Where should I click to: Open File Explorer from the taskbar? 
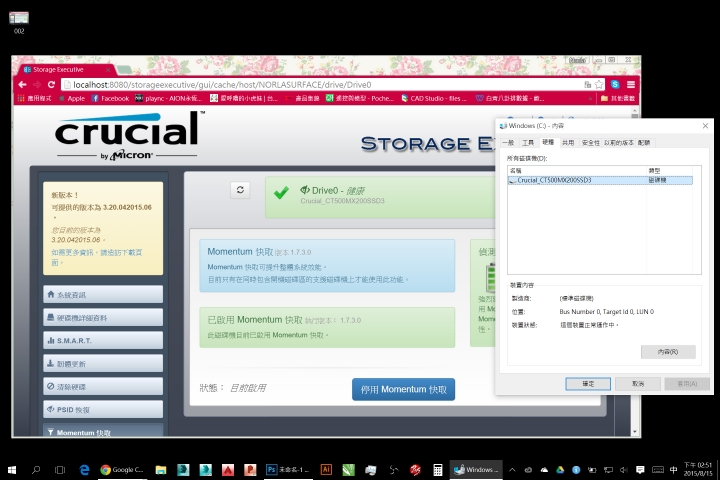161,469
